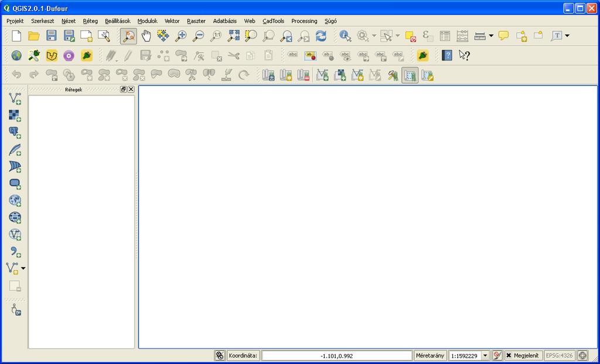Open the abacus field calculator icon
Screen dimensions: 600x364
[462, 36]
